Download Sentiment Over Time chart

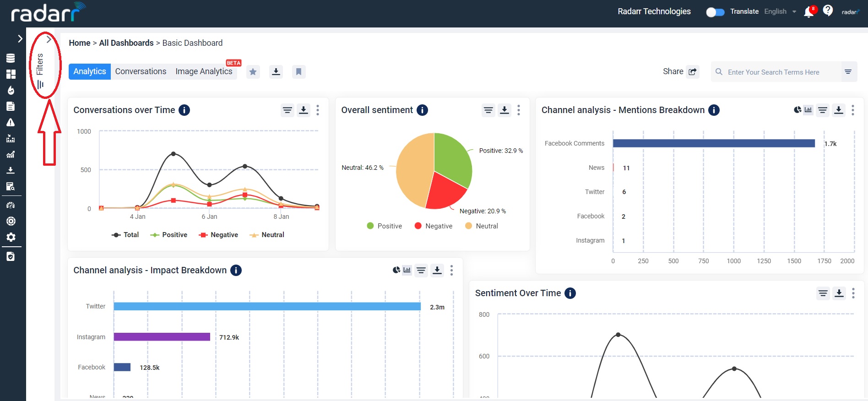coord(839,293)
